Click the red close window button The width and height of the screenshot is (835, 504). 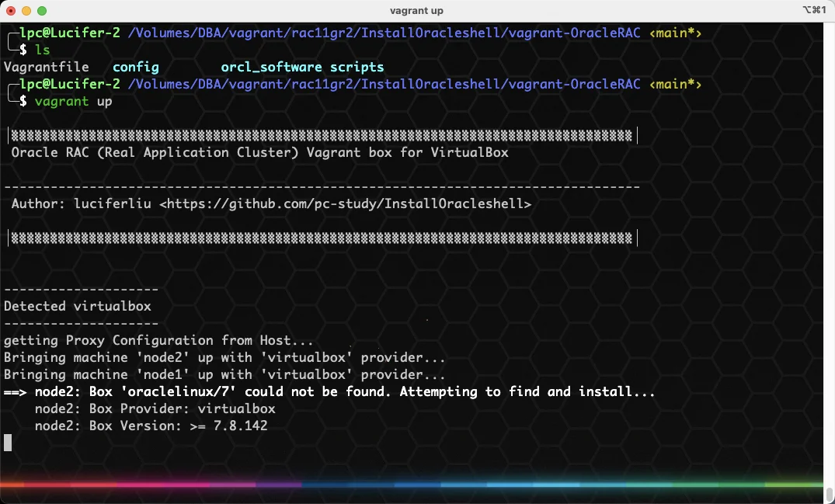(11, 11)
